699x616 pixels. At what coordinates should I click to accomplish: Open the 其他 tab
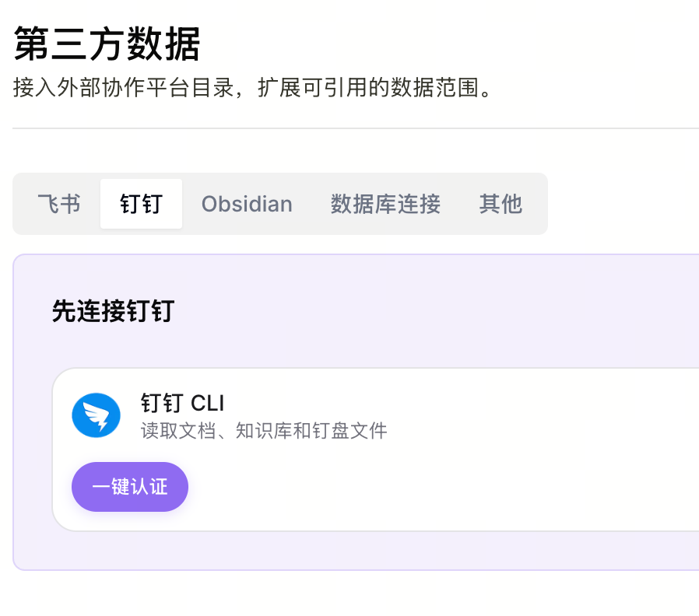click(x=501, y=204)
